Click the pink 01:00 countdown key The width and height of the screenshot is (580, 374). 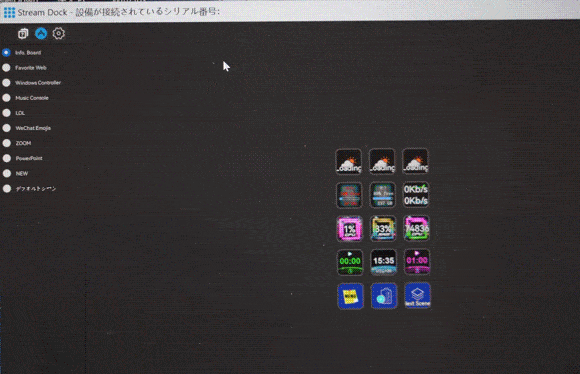(x=417, y=262)
